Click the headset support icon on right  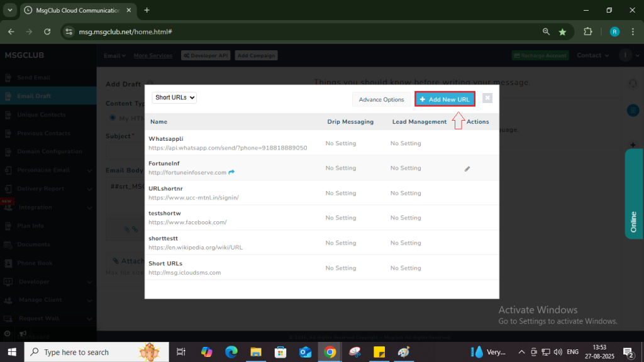(633, 84)
